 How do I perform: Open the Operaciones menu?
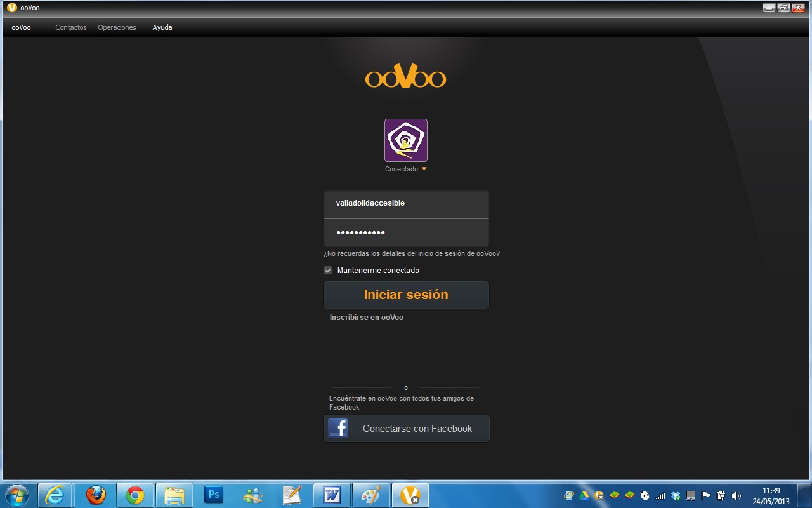click(x=117, y=27)
